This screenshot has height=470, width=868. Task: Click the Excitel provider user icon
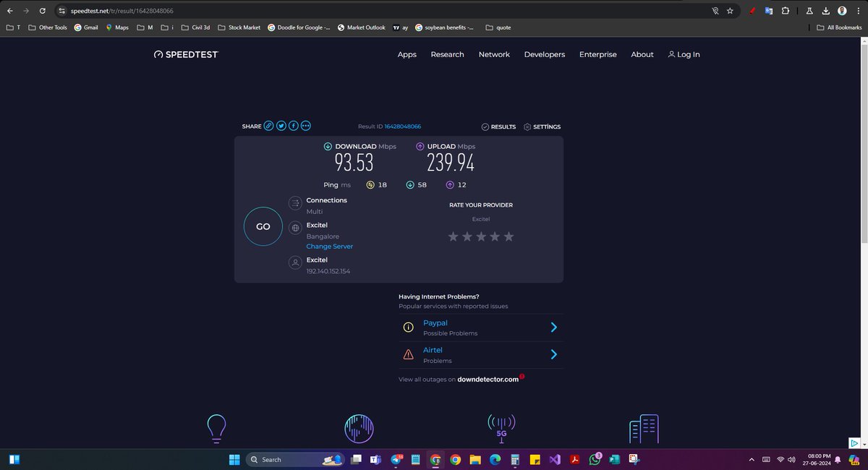295,263
